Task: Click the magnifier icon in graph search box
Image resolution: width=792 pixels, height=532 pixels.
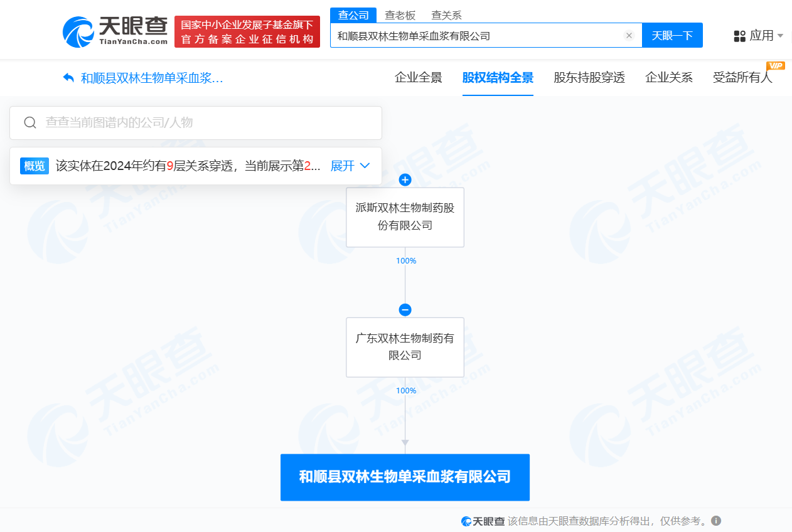Action: pyautogui.click(x=29, y=122)
